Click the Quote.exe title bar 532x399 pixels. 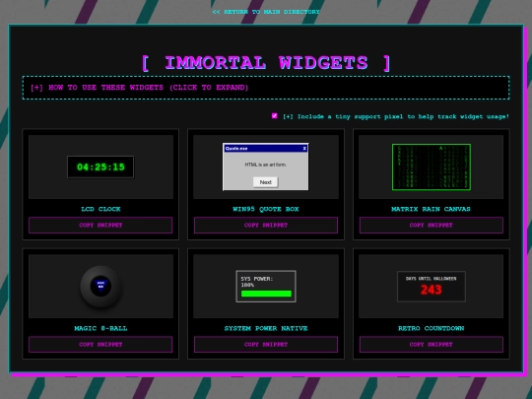coord(266,148)
